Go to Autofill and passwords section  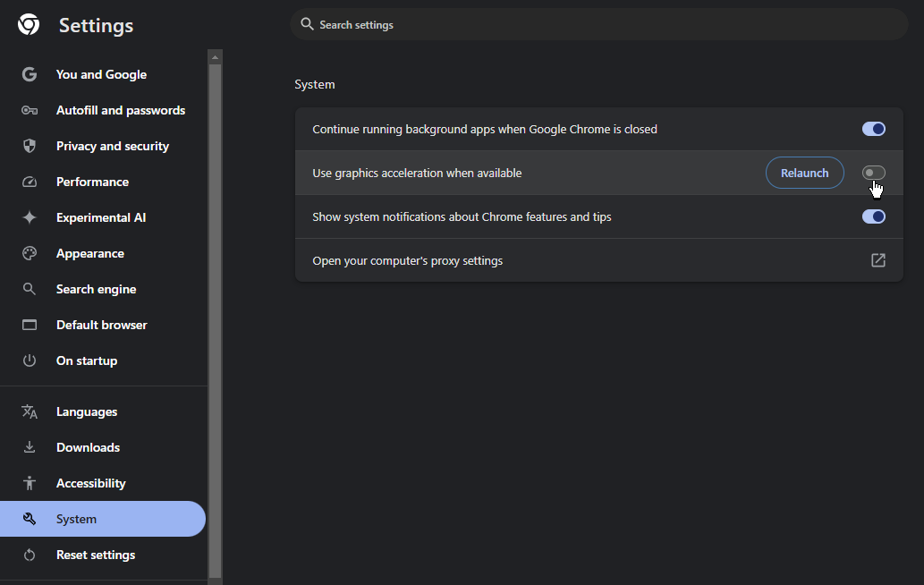[103, 110]
